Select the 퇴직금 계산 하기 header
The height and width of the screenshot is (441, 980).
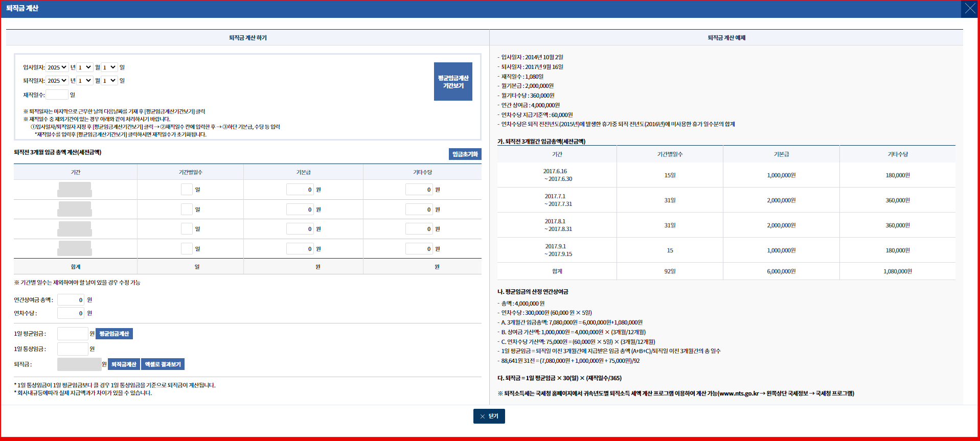[248, 38]
